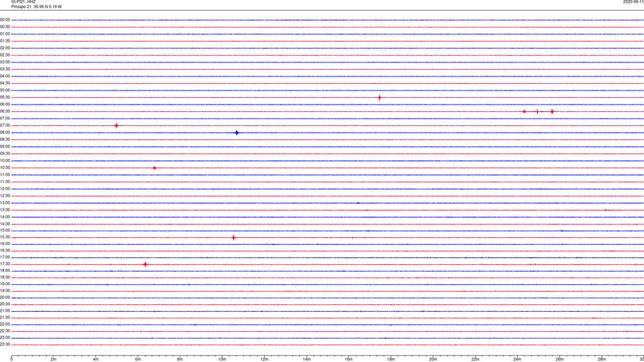Select the '01:00' row label

(5, 34)
